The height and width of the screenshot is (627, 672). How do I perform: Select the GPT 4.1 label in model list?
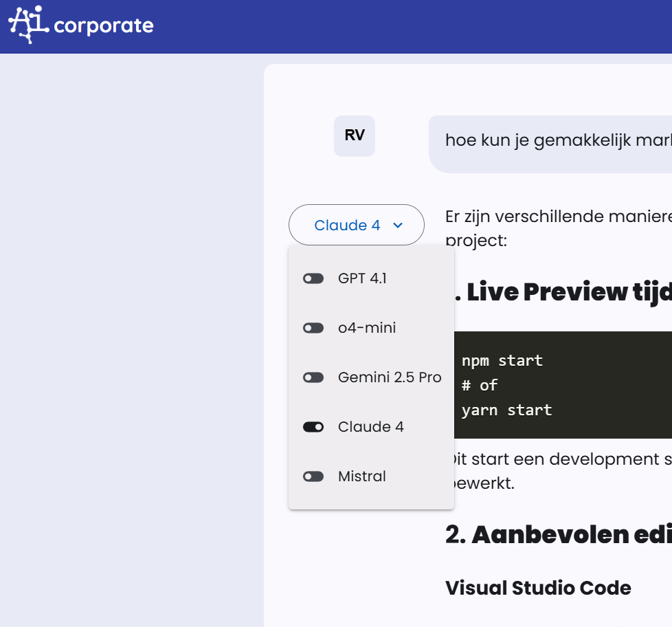[362, 278]
